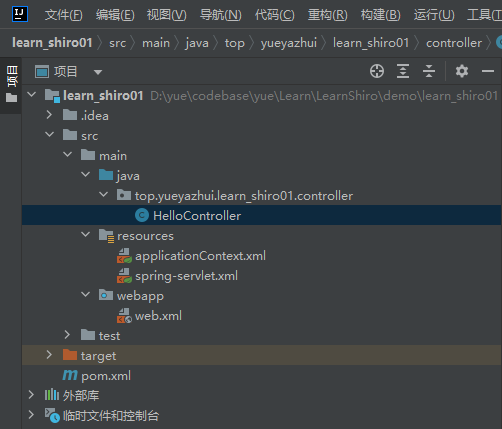The width and height of the screenshot is (502, 429).
Task: Click the Collapse All toolbar icon
Action: coord(429,71)
